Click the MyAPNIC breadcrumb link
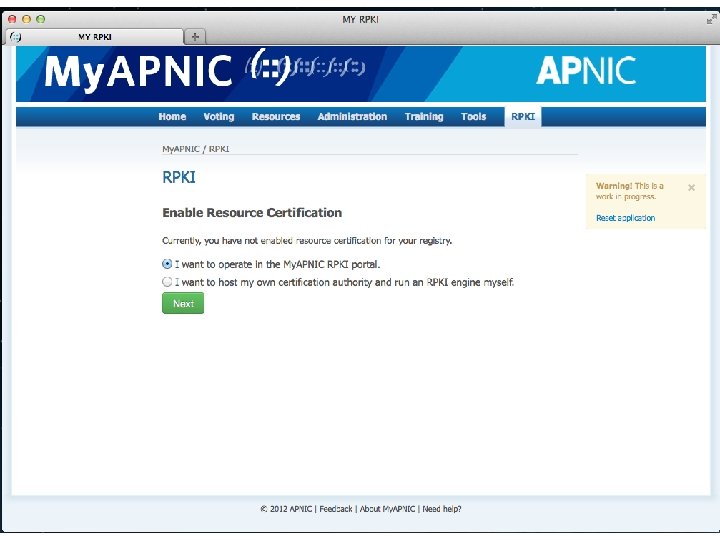The width and height of the screenshot is (720, 540). point(180,149)
